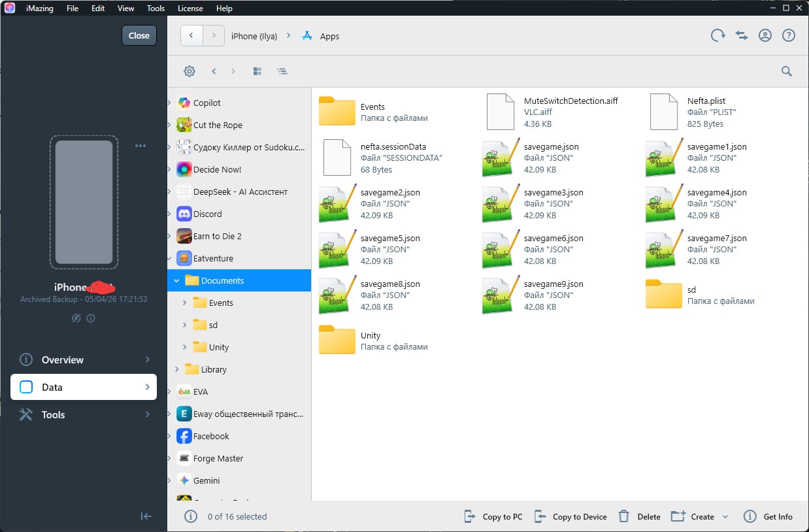Click the Apps breadcrumb
This screenshot has width=809, height=532.
point(320,37)
